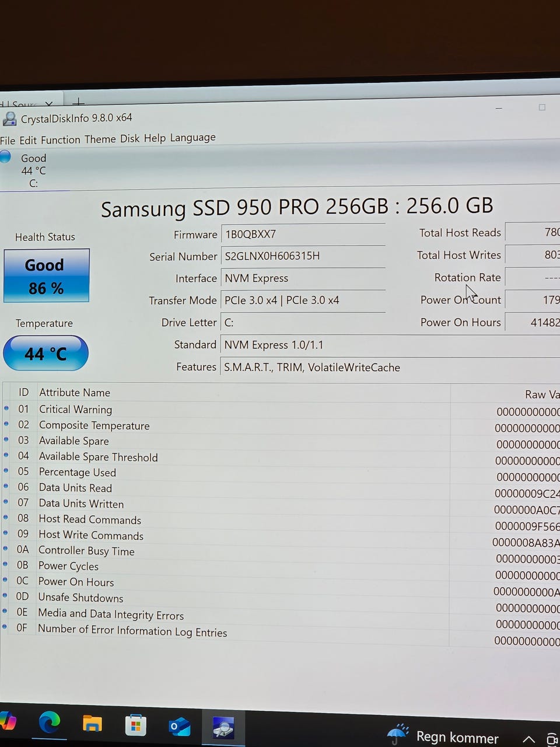Click the Samsung SSD 950 PRO 256GB title

click(297, 207)
